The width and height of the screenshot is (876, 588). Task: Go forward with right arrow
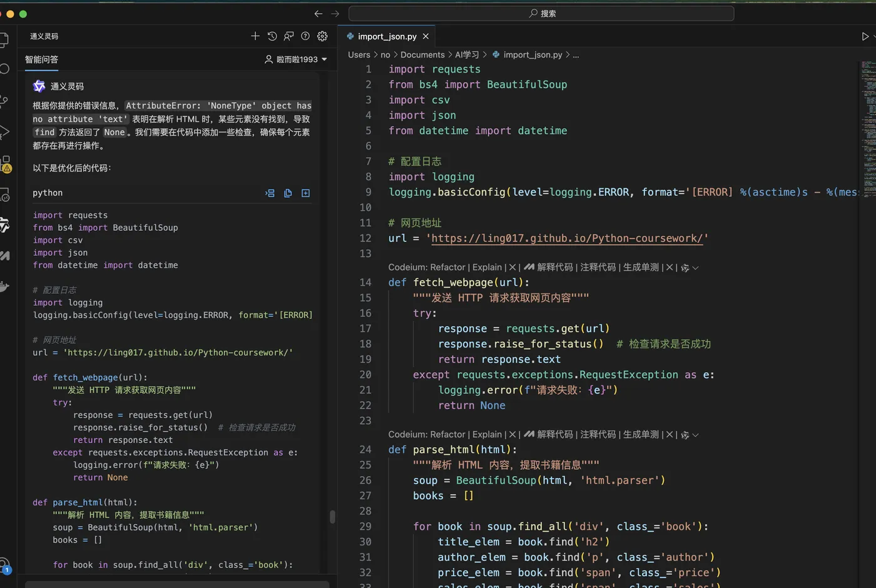pyautogui.click(x=335, y=13)
